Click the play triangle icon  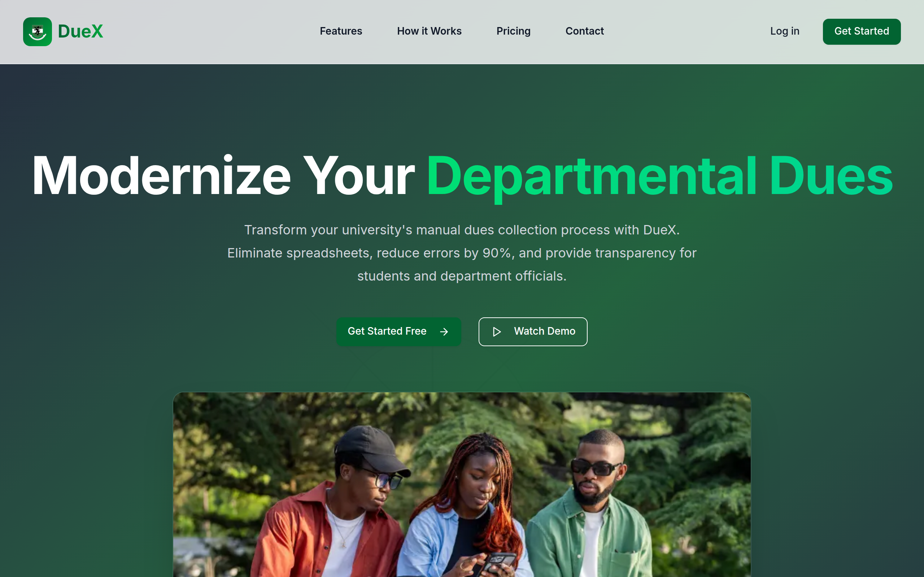pyautogui.click(x=496, y=332)
